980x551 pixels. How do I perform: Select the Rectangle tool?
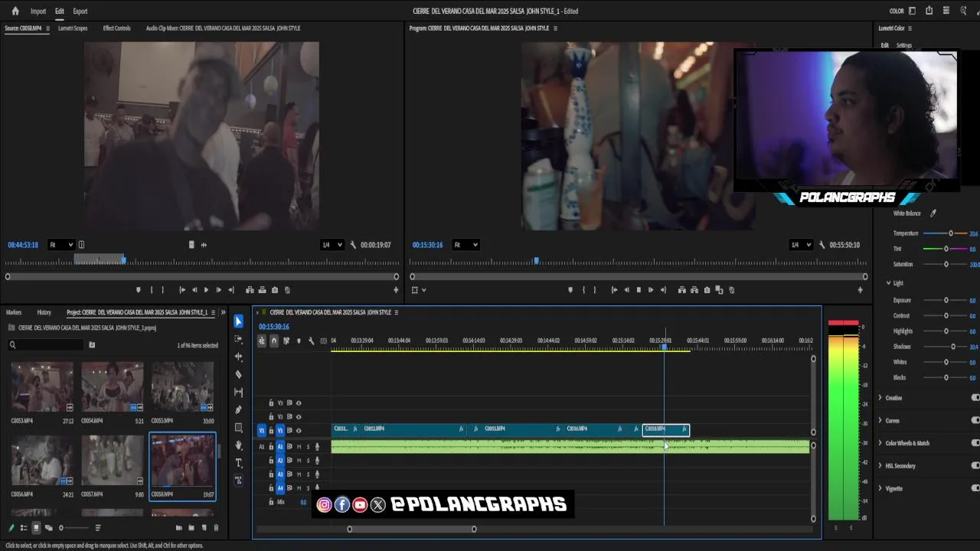pyautogui.click(x=238, y=427)
